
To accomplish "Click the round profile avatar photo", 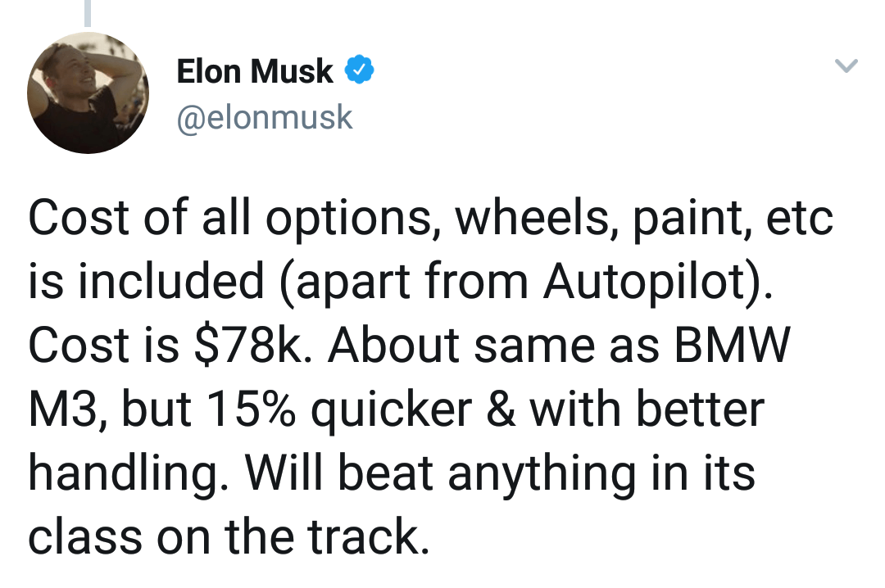I will (88, 93).
